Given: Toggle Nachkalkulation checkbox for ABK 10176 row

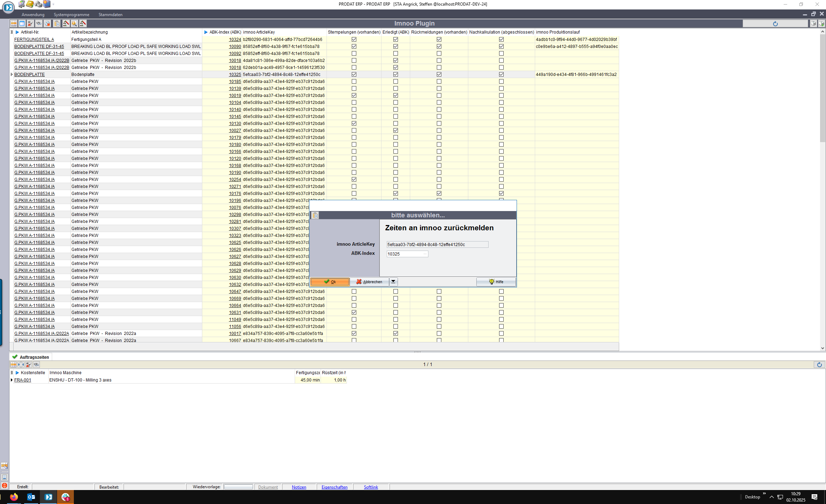Looking at the screenshot, I should click(501, 194).
